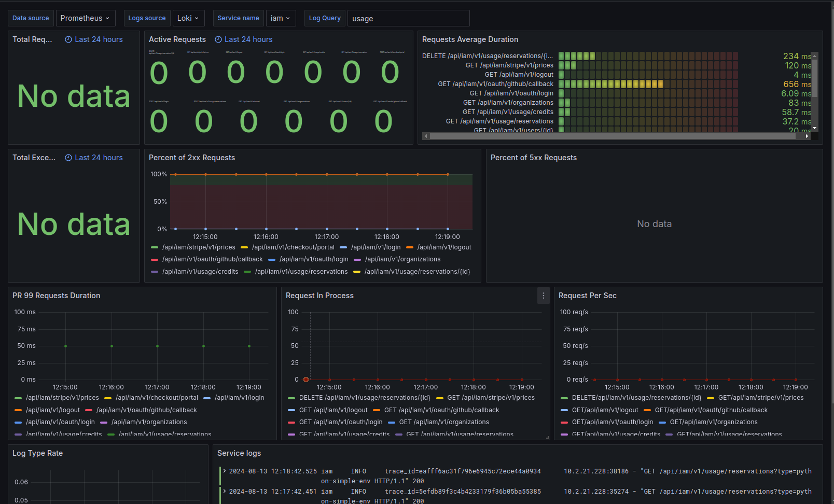Hide the GET /api/iam/v1/logout series in Request In Process
The image size is (834, 504).
(334, 410)
